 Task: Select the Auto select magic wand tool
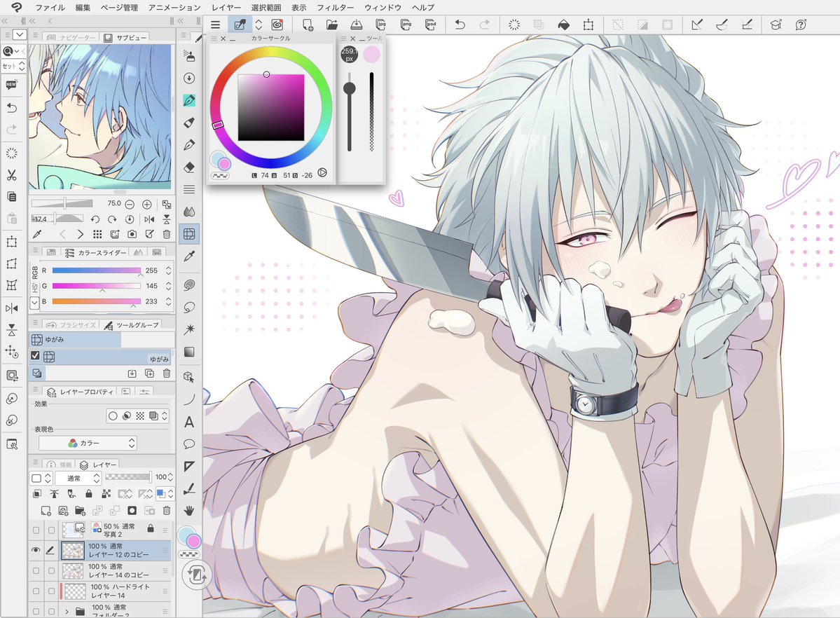coord(189,329)
